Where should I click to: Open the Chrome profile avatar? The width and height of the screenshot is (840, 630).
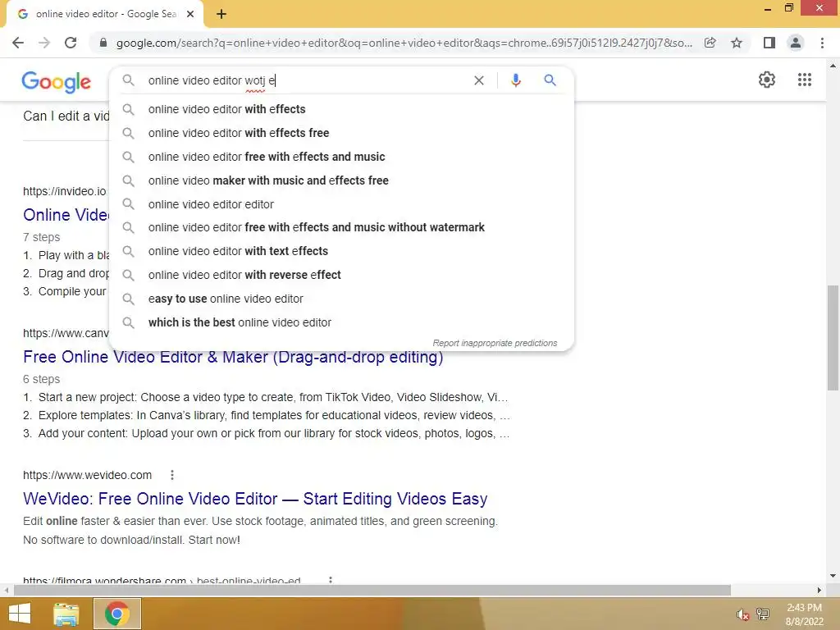pyautogui.click(x=796, y=43)
